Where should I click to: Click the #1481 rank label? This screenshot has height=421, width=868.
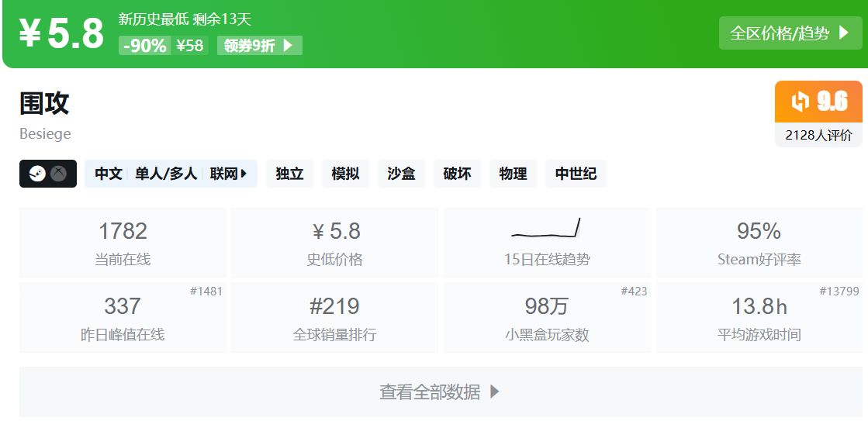tap(206, 291)
